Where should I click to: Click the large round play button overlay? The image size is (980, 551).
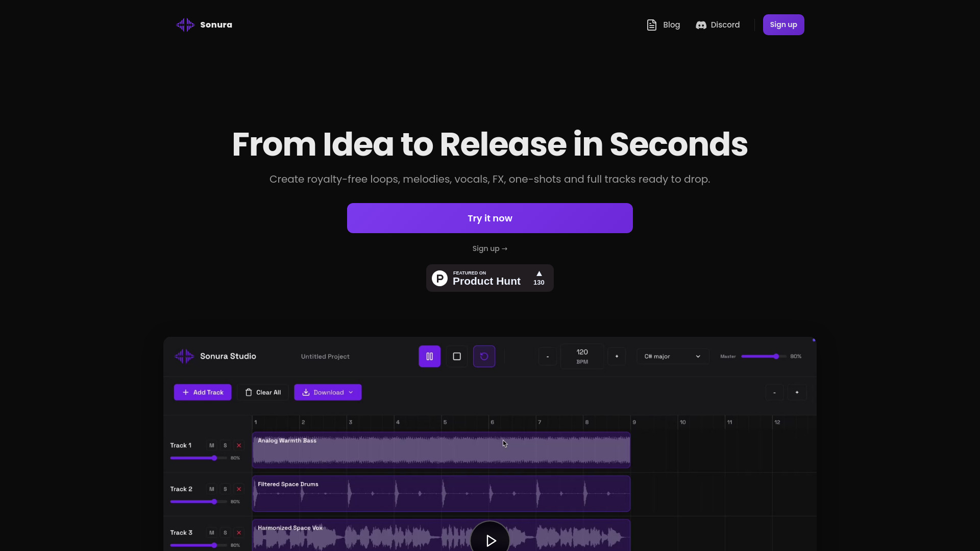tap(490, 540)
